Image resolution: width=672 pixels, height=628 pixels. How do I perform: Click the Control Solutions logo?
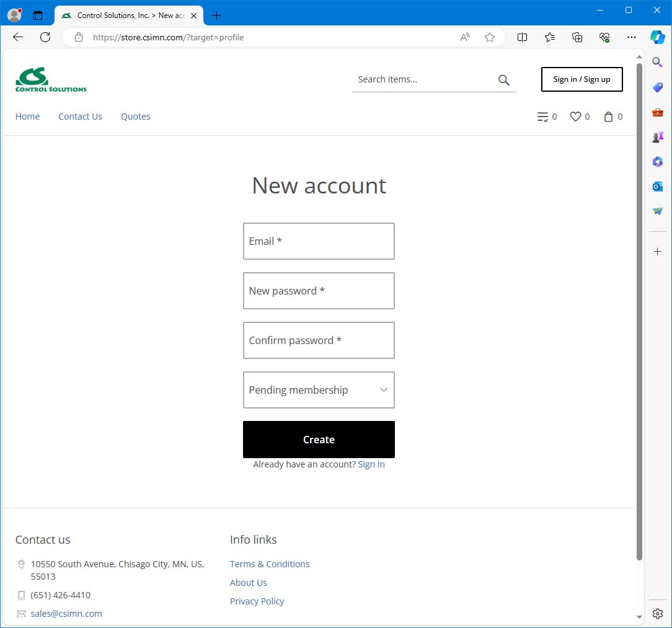point(51,80)
